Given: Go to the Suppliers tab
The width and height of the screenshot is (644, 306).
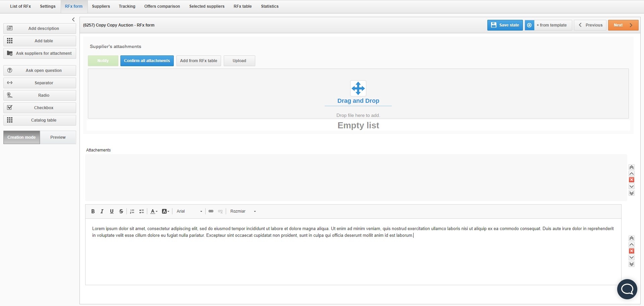Looking at the screenshot, I should coord(101,6).
